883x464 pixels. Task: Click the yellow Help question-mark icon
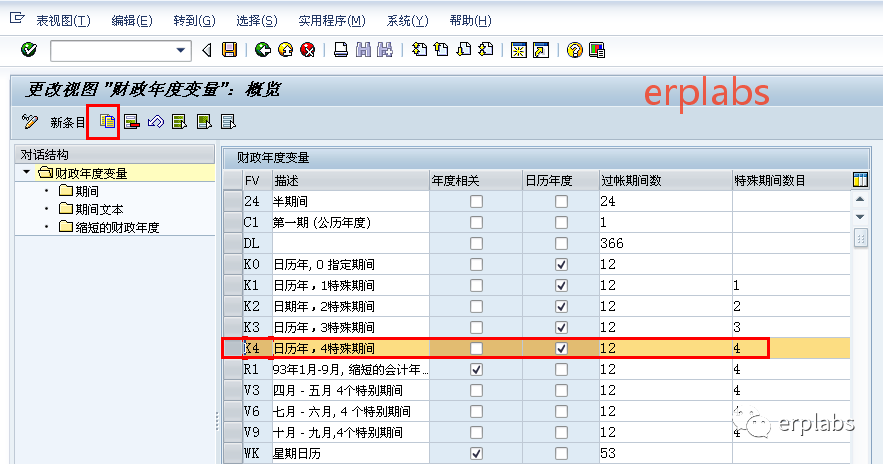click(x=574, y=50)
